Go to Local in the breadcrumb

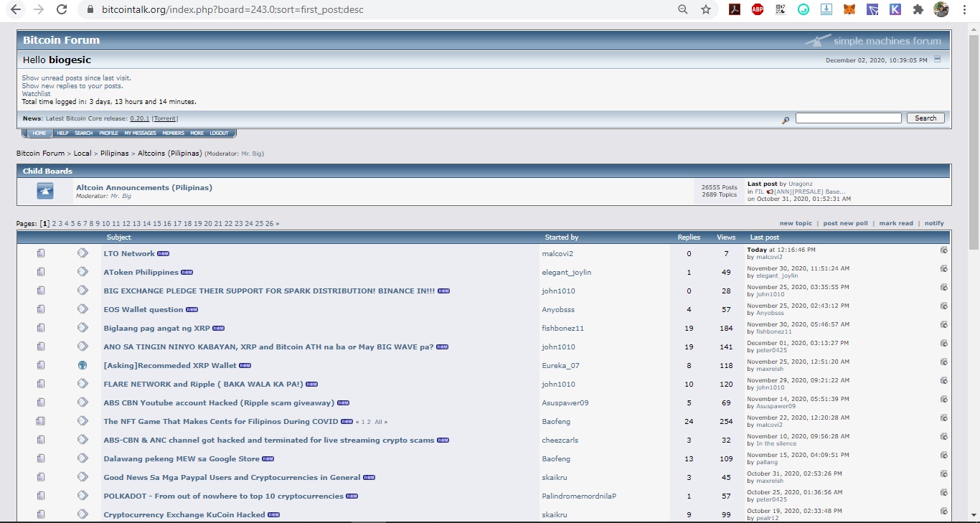pos(83,154)
